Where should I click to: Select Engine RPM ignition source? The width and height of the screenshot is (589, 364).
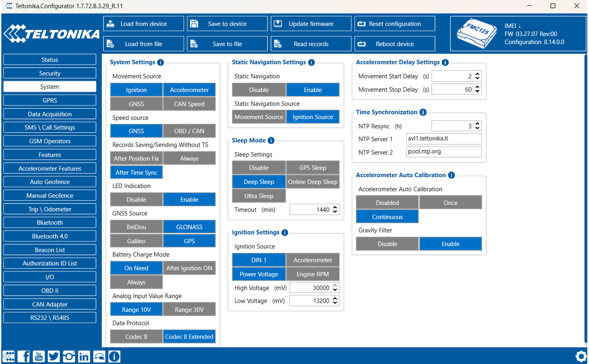(313, 274)
